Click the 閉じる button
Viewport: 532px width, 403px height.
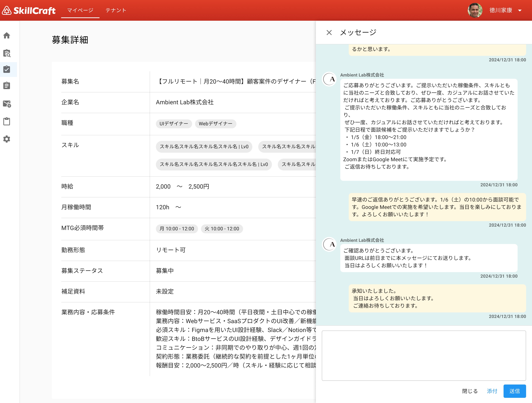pyautogui.click(x=470, y=391)
